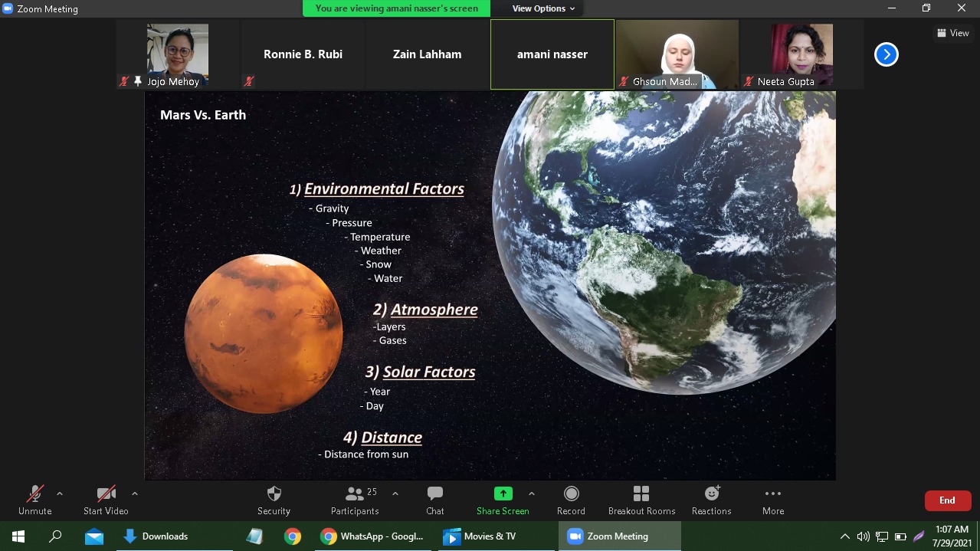Click 'Distance' heading on slide
This screenshot has height=551, width=980.
coord(392,438)
